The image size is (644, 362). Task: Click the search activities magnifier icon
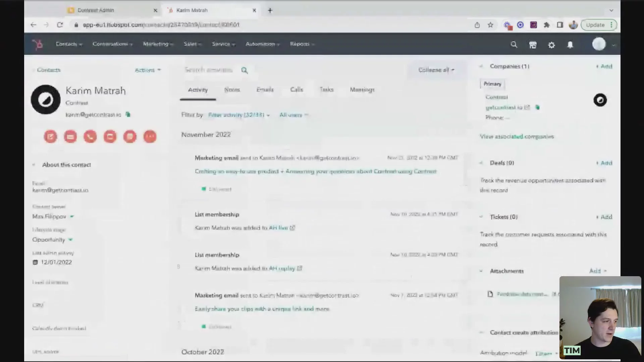pyautogui.click(x=245, y=70)
